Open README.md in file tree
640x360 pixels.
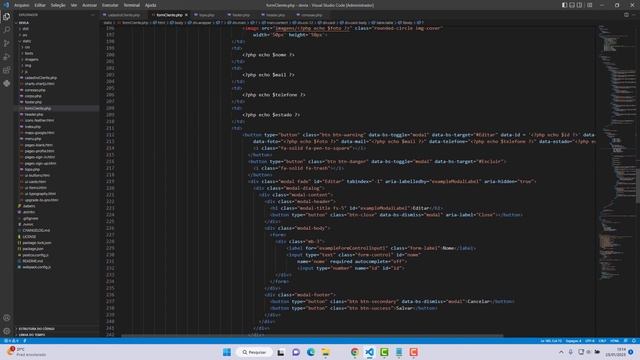click(33, 261)
